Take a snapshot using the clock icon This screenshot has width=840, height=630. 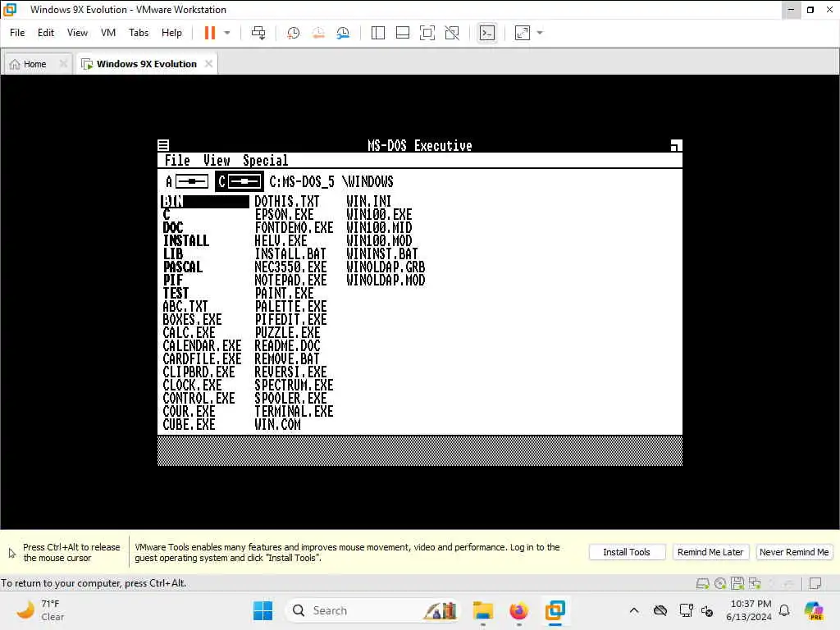(x=293, y=33)
